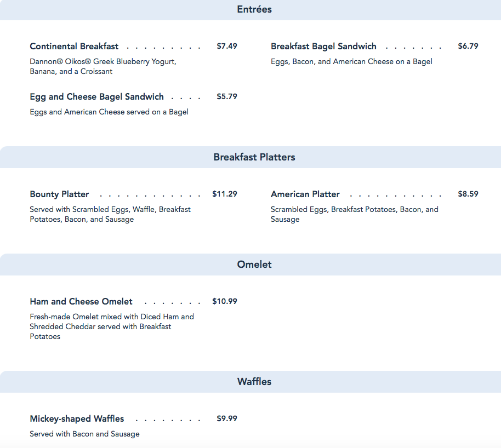Screen dimensions: 501x448
Task: Click the Waffles section header
Action: coord(254,382)
